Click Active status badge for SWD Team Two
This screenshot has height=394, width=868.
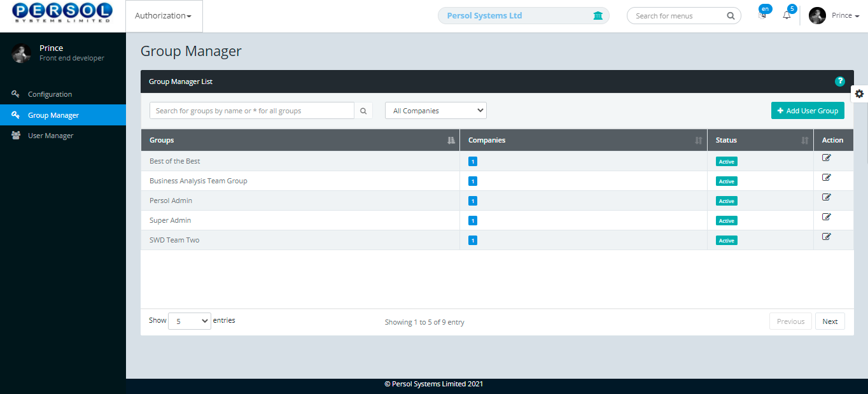pyautogui.click(x=727, y=241)
